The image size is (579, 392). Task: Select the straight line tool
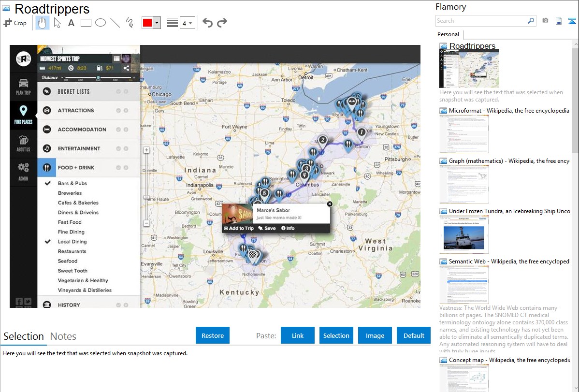coord(115,23)
